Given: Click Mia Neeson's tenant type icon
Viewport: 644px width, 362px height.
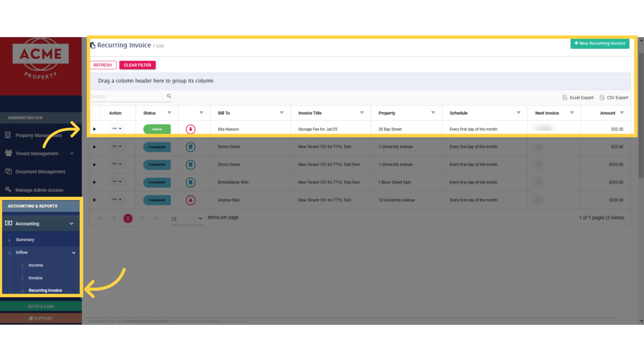Looking at the screenshot, I should 191,129.
